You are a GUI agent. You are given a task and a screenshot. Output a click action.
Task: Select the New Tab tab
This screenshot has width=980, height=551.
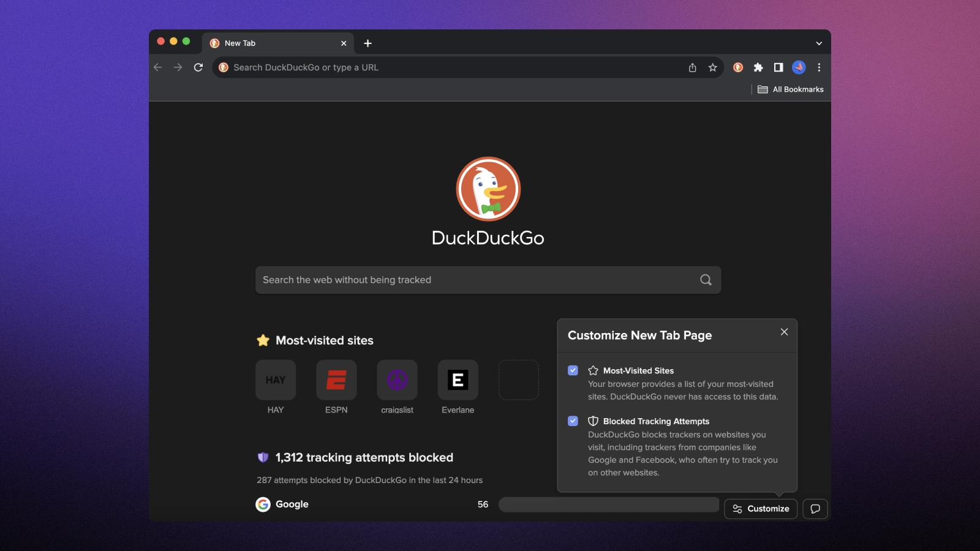click(277, 43)
